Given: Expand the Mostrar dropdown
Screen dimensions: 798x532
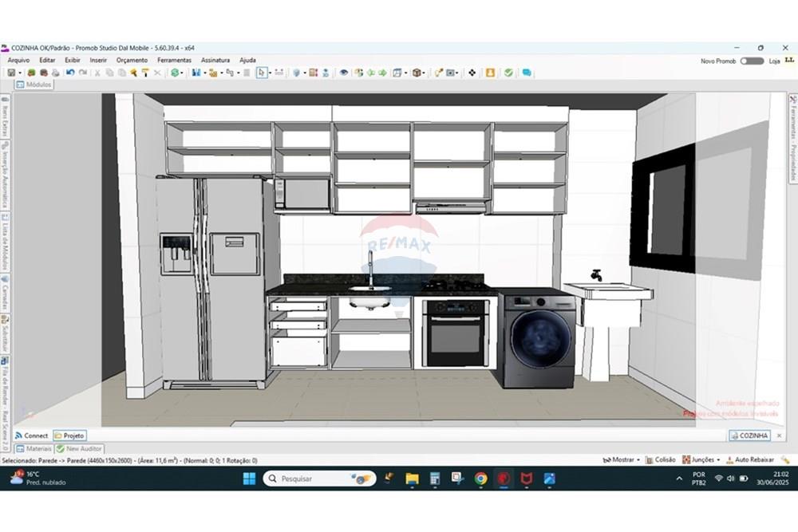Looking at the screenshot, I should click(x=622, y=460).
